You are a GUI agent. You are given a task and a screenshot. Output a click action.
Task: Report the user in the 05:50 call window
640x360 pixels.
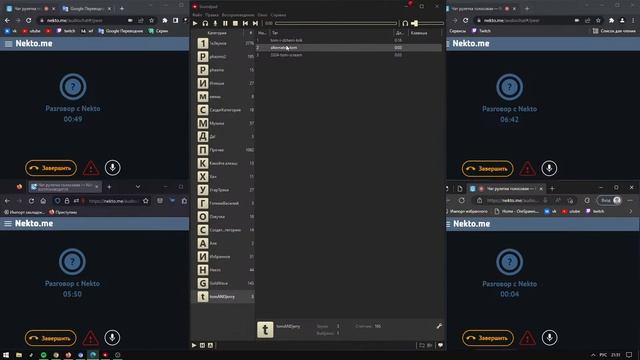(90, 338)
